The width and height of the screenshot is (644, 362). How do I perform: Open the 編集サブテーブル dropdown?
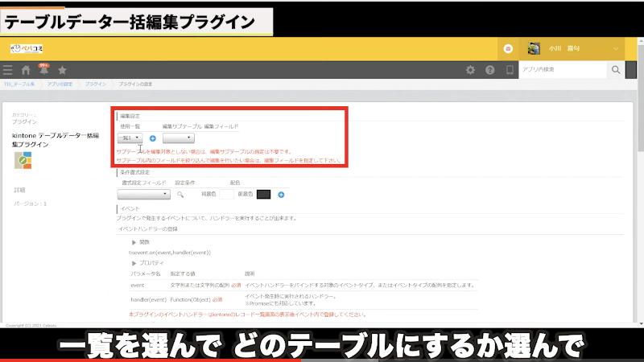[x=179, y=138]
